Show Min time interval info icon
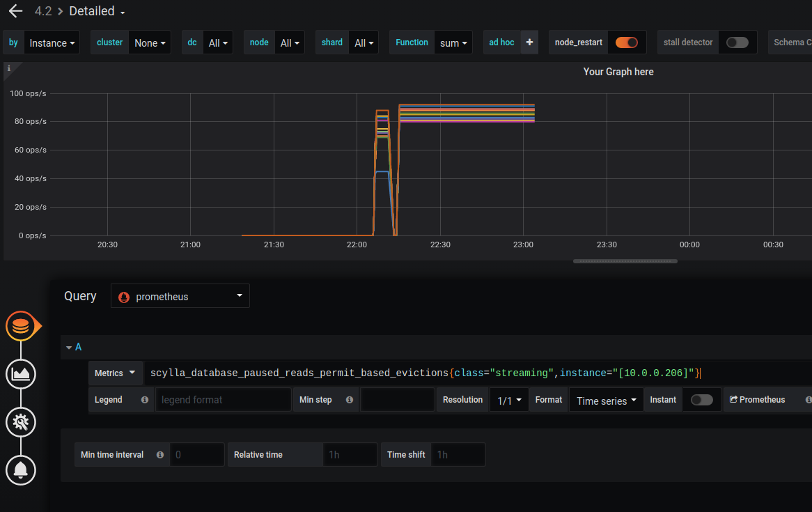The height and width of the screenshot is (512, 812). click(x=160, y=454)
